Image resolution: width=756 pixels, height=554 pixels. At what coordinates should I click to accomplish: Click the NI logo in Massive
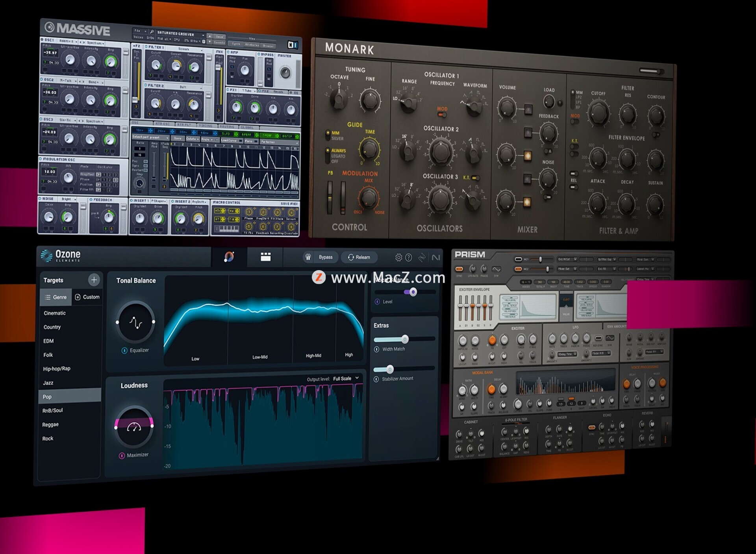click(x=293, y=45)
